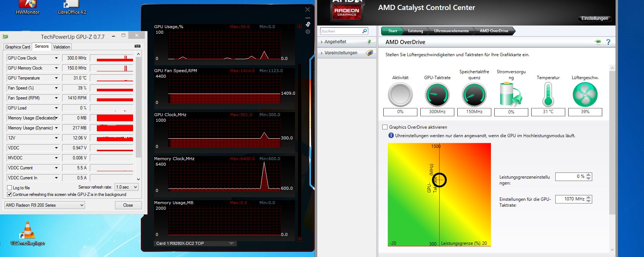Image resolution: width=644 pixels, height=257 pixels.
Task: Expand the Angeheftet section
Action: pos(347,42)
